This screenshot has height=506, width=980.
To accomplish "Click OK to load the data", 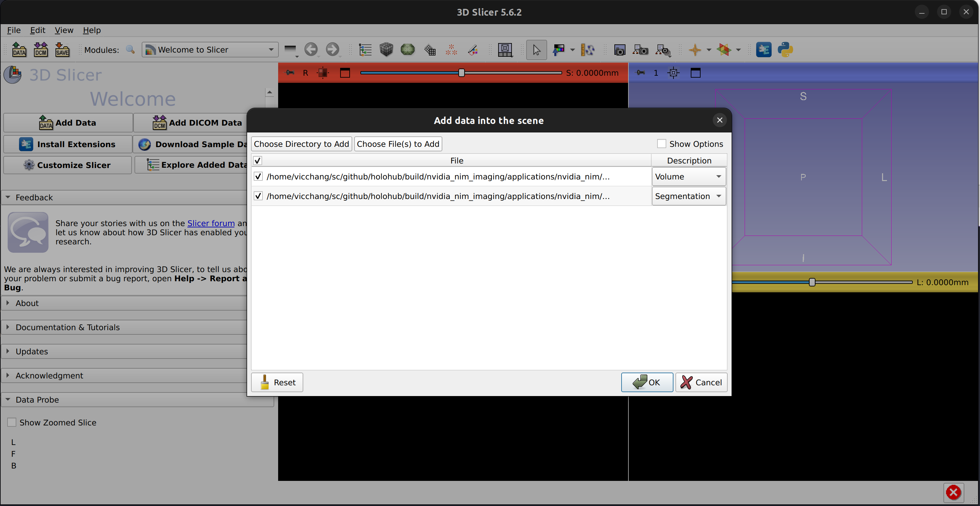I will coord(647,382).
